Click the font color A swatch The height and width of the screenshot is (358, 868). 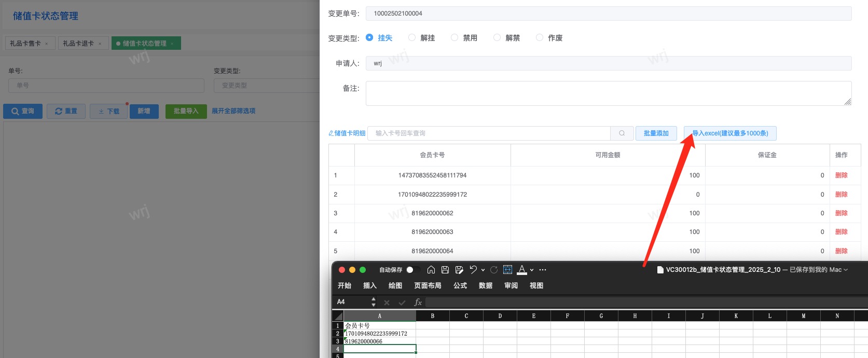[x=522, y=270]
